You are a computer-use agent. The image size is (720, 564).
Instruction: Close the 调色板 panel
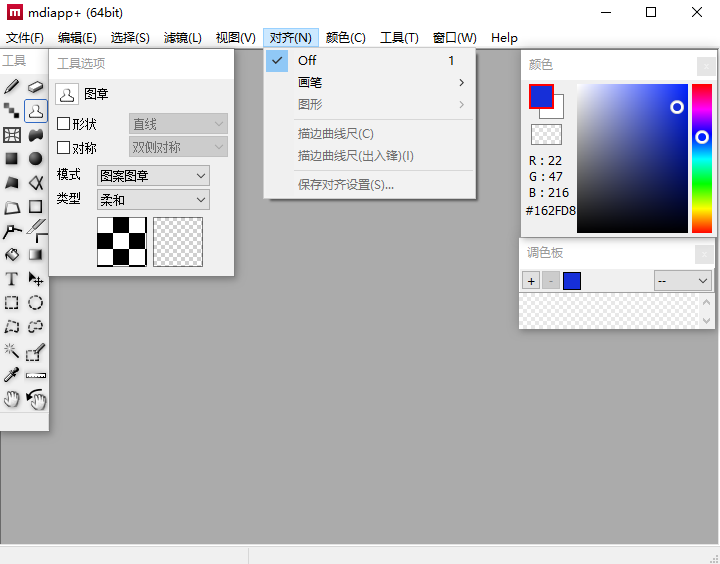pyautogui.click(x=704, y=254)
